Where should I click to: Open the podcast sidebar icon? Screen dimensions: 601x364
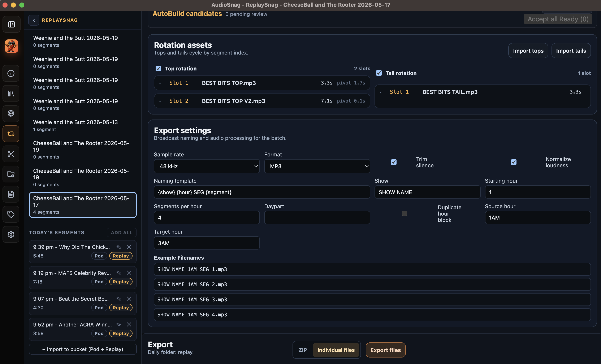tap(11, 113)
